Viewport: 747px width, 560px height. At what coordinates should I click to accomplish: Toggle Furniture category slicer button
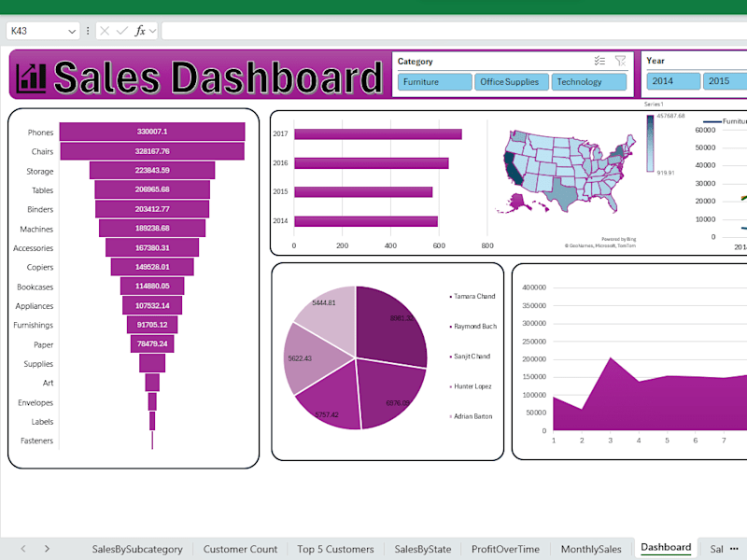434,82
